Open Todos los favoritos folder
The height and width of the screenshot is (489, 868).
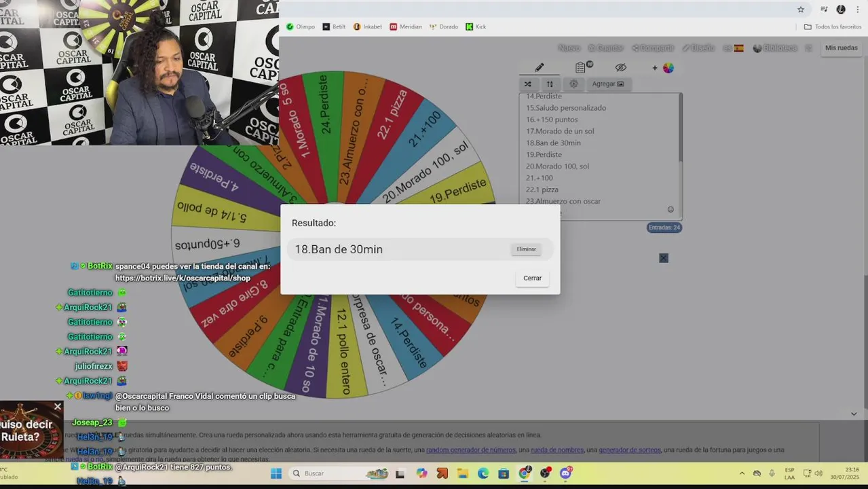(x=833, y=26)
